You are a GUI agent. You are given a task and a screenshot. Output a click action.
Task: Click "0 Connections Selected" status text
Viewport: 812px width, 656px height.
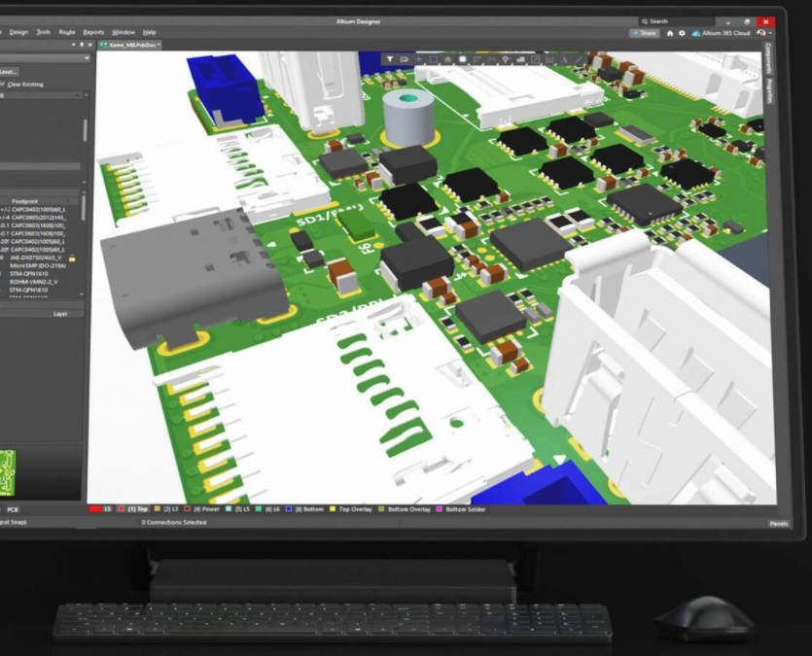[x=174, y=523]
